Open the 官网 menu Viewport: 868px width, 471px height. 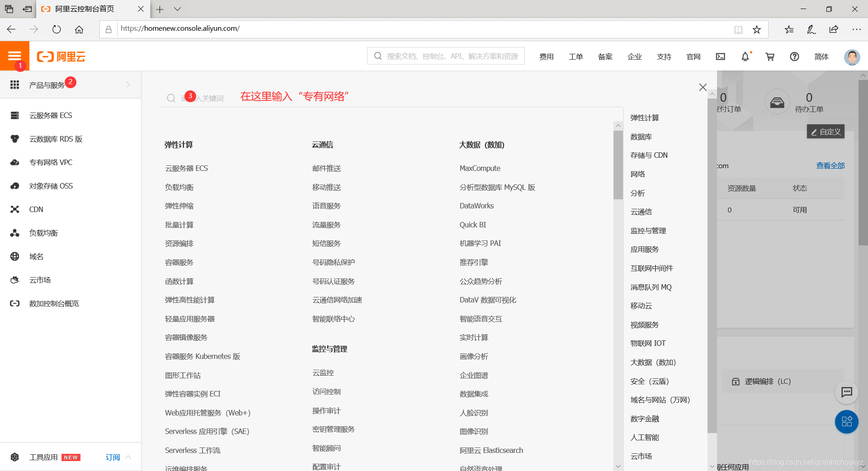(693, 57)
